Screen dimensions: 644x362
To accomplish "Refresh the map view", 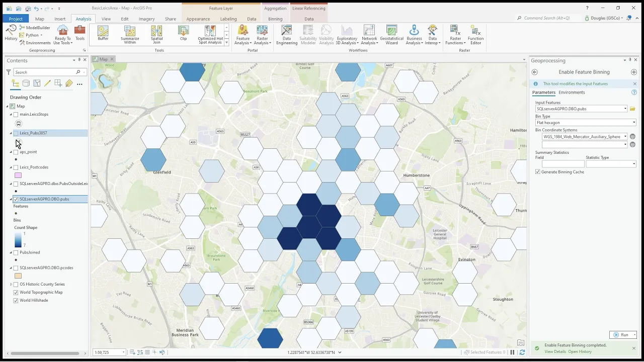I will point(522,352).
